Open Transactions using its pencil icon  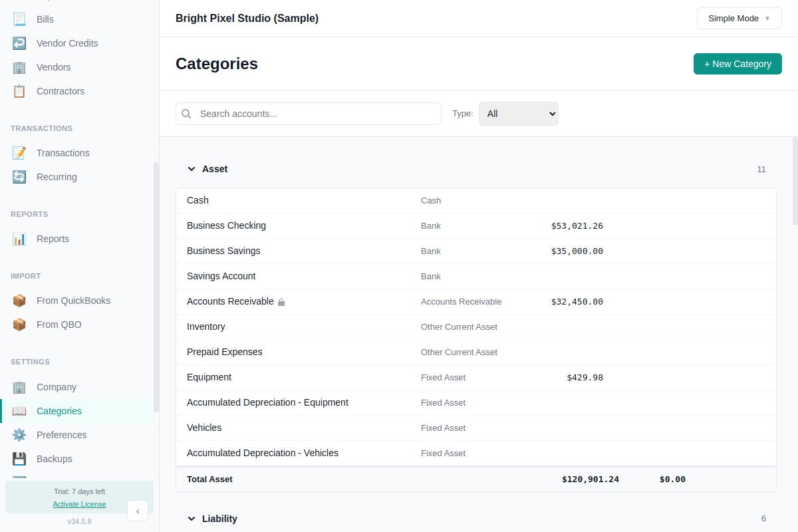pos(19,152)
